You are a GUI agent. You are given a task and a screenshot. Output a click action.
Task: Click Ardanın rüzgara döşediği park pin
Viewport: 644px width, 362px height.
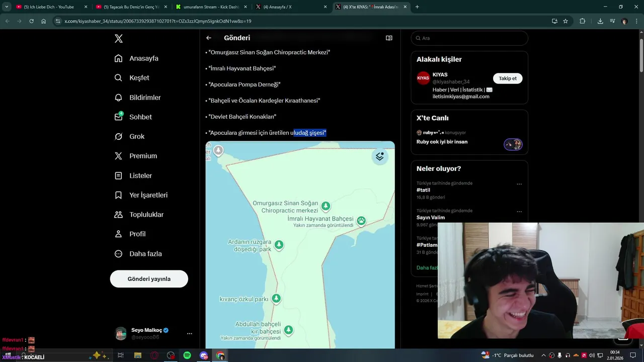point(279,245)
